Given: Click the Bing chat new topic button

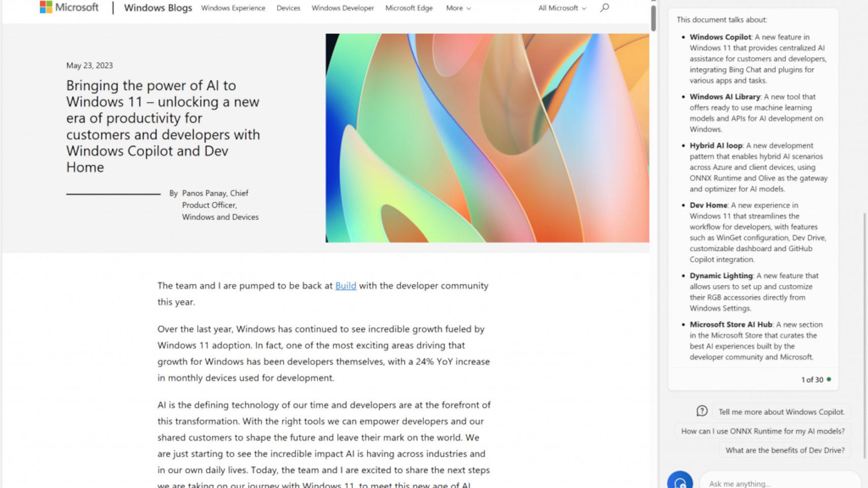Looking at the screenshot, I should click(x=680, y=481).
